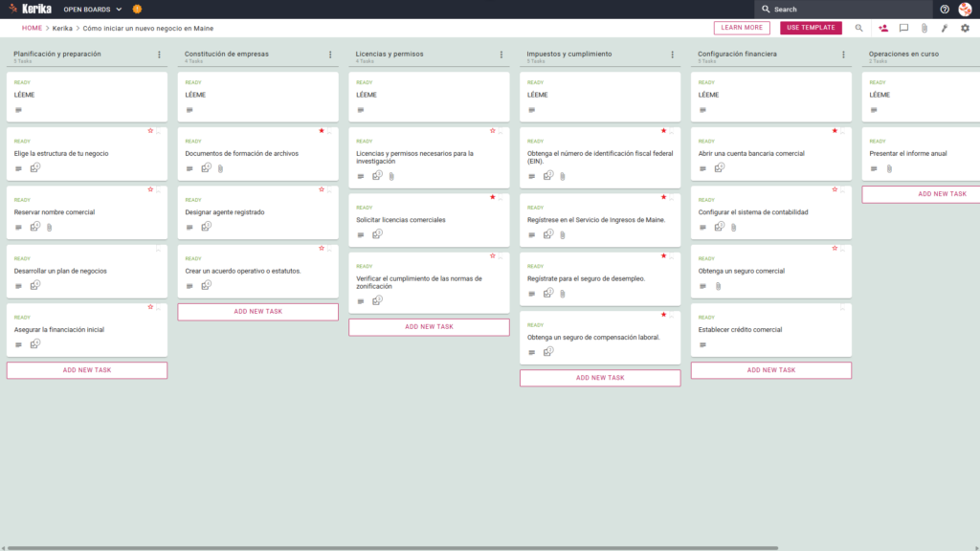Click the board search magnifier icon
This screenshot has width=980, height=551.
point(858,28)
